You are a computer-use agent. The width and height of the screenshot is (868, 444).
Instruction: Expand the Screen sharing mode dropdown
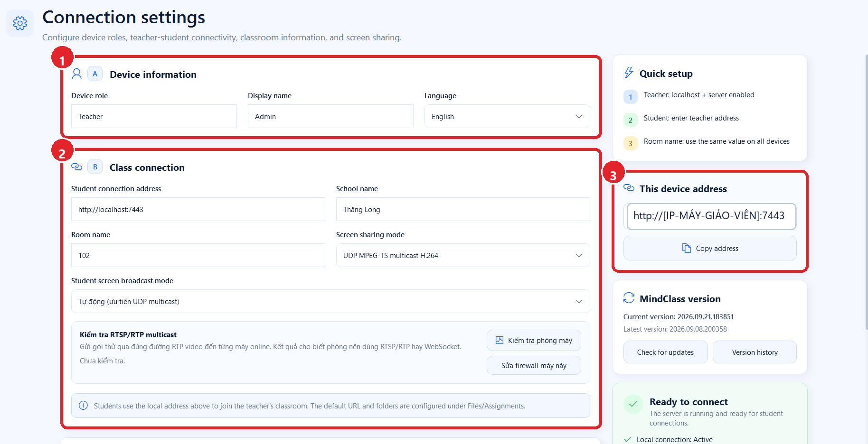coord(463,255)
